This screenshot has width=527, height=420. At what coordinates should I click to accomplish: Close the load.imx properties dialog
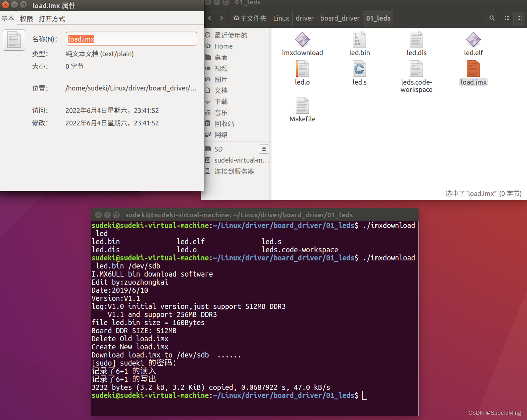[x=6, y=5]
